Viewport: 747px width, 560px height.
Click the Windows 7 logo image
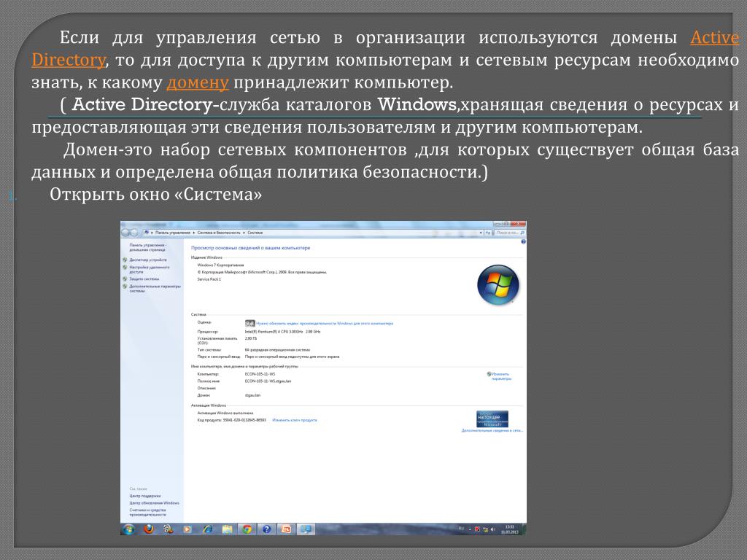click(x=498, y=285)
